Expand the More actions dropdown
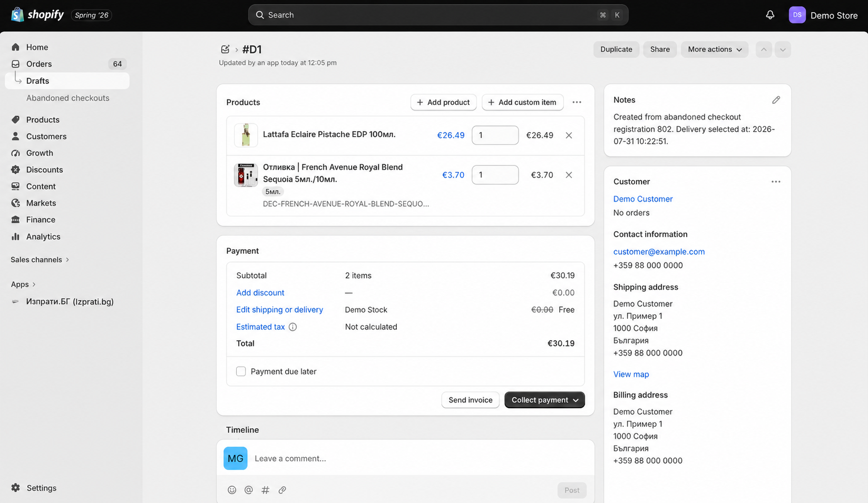This screenshot has height=503, width=868. [715, 50]
